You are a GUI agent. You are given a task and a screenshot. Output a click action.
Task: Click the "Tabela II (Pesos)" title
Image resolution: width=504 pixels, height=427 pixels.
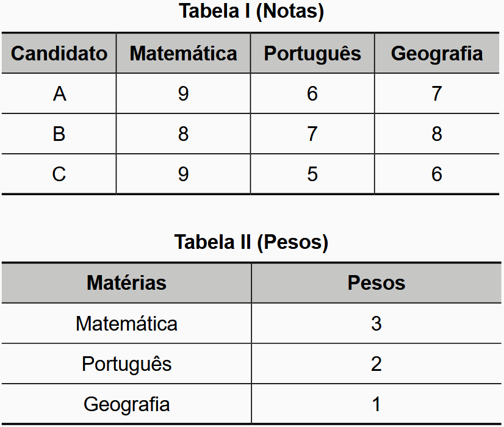pos(251,242)
